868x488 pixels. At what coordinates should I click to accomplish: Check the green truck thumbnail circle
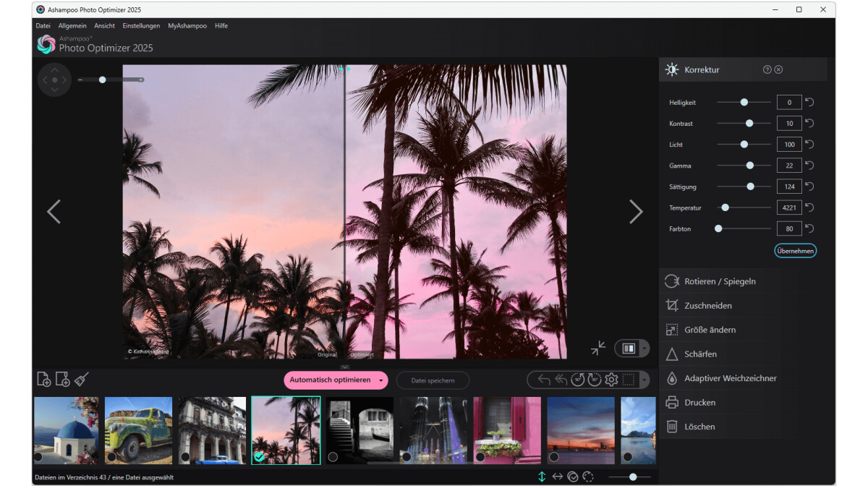111,457
